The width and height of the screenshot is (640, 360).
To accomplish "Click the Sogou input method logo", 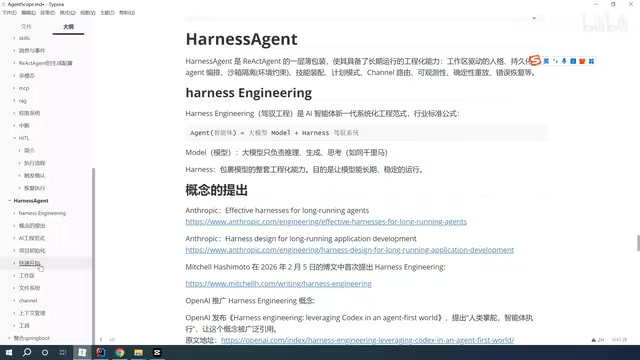I will tap(535, 60).
